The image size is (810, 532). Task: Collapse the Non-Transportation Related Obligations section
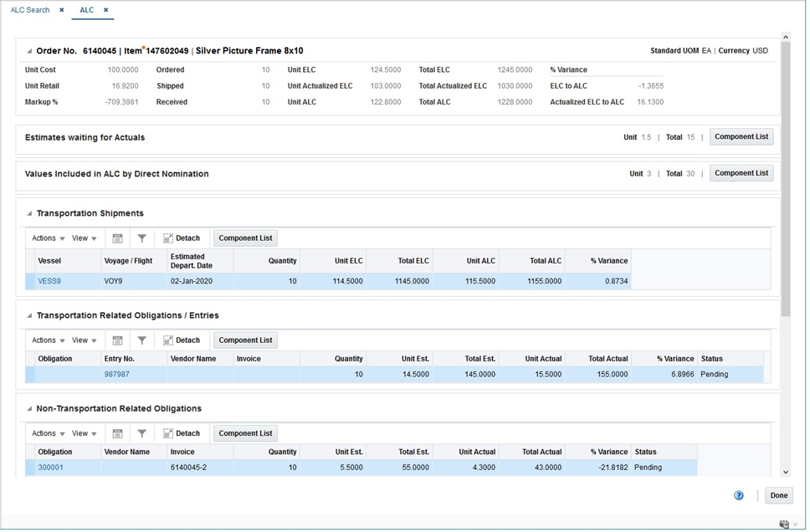pos(29,408)
